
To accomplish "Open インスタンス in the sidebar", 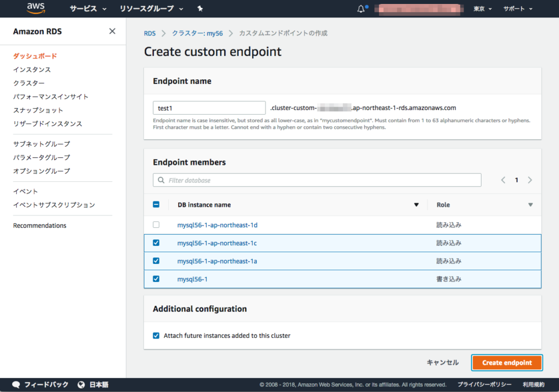I will tap(32, 69).
